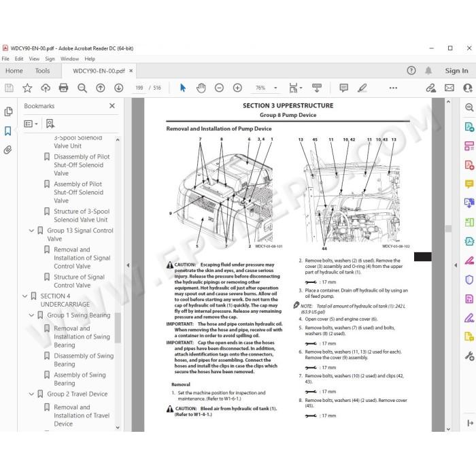This screenshot has height=476, width=476.
Task: Click the scrolling mode keyboard icon
Action: tap(317, 88)
